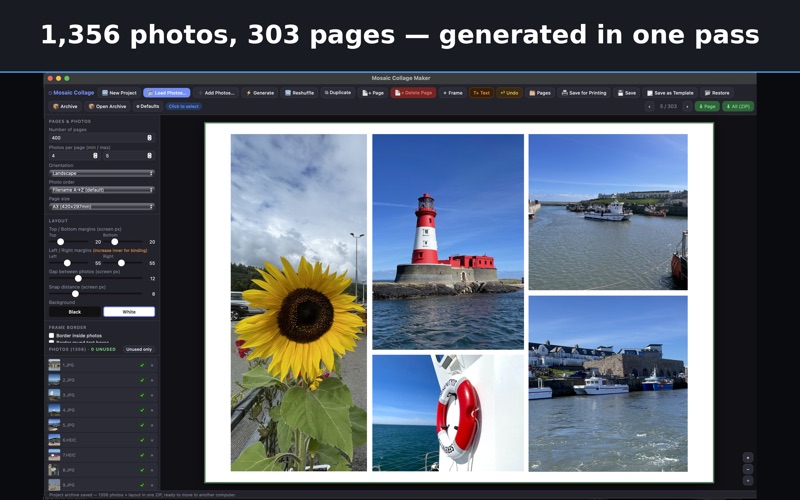Click the Top margin slider handle
800x500 pixels.
coord(61,242)
